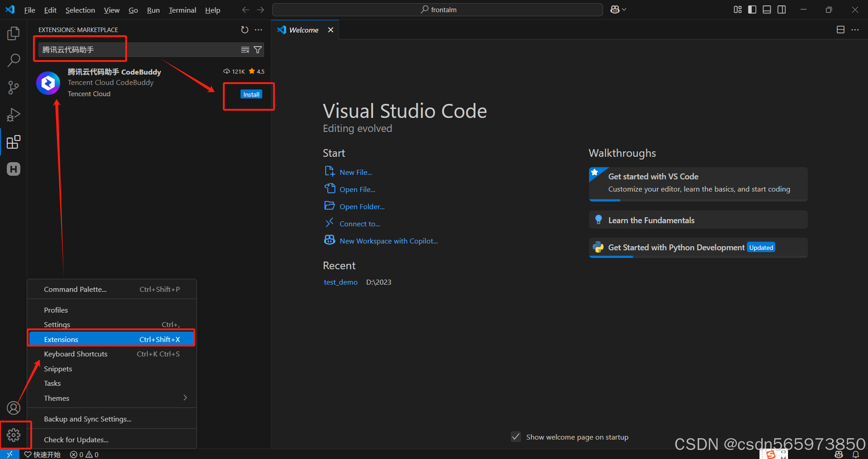Choose Settings in Manage menu

coord(112,324)
